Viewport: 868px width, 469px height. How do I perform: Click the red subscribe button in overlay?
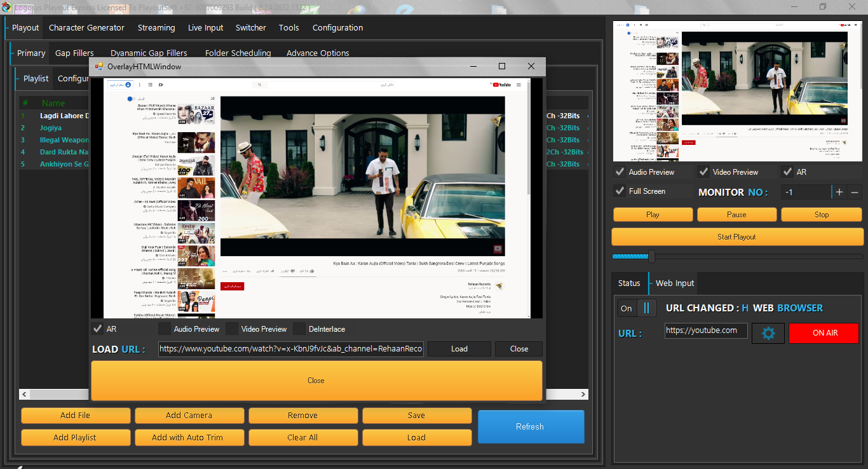[x=232, y=286]
